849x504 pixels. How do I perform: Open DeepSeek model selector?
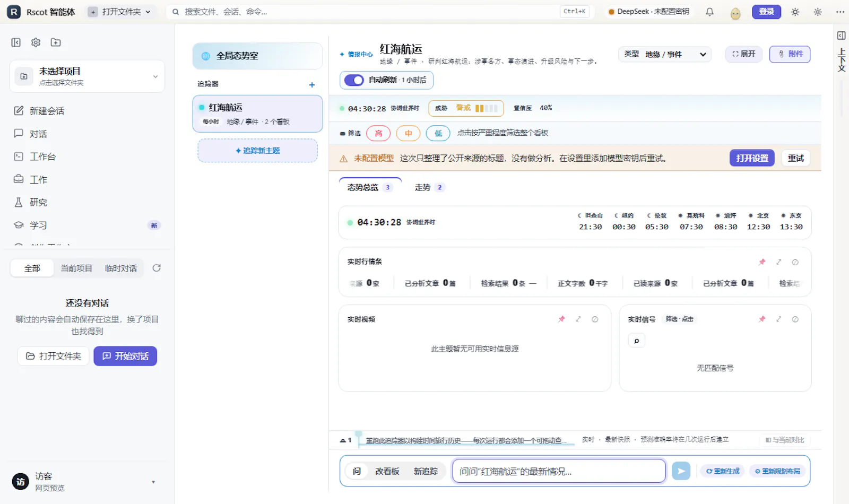pos(648,12)
